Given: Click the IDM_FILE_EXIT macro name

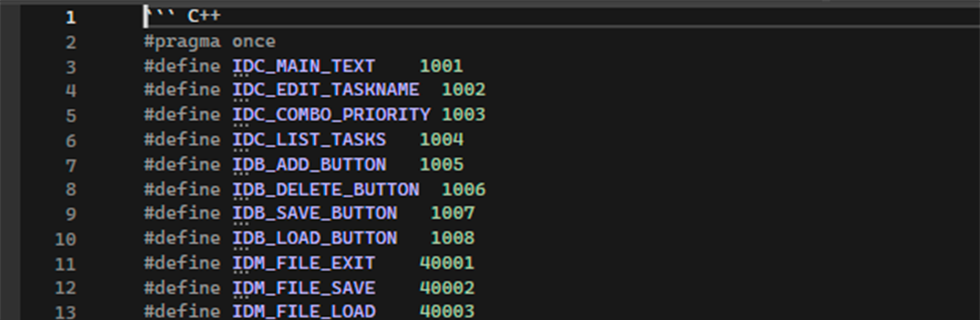Looking at the screenshot, I should pyautogui.click(x=304, y=263).
